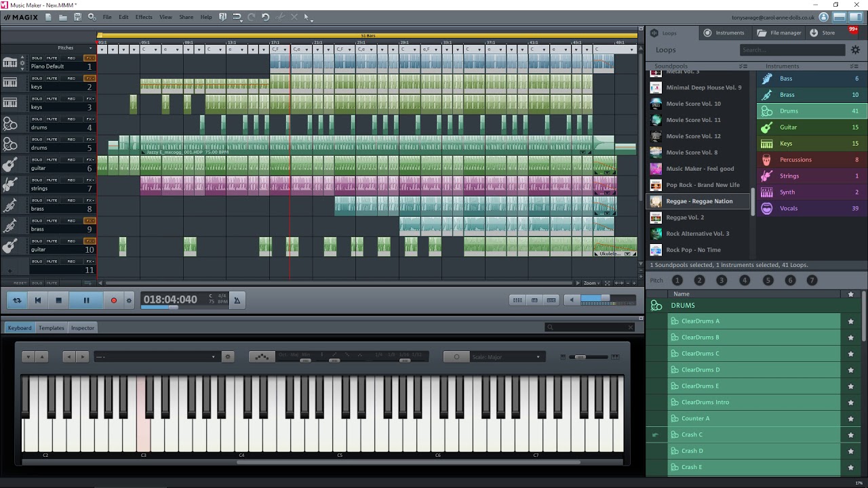
Task: Select the Percussions instrument category
Action: pyautogui.click(x=810, y=160)
